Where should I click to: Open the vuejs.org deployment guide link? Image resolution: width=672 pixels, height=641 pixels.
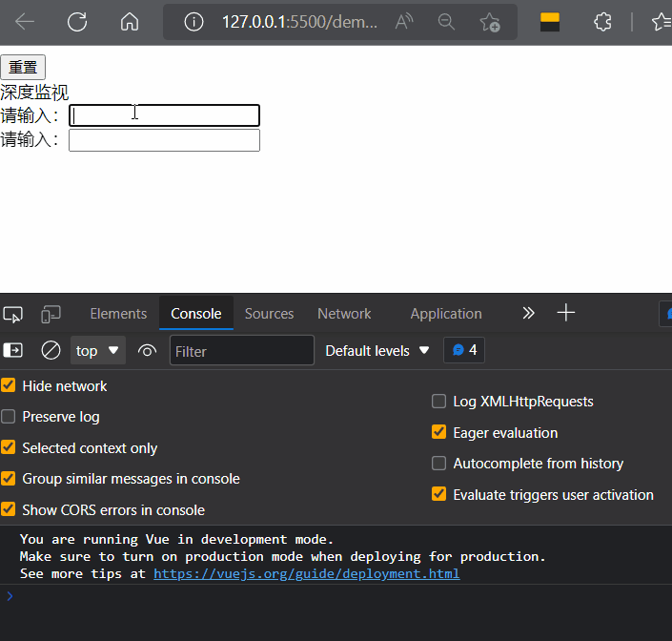coord(307,573)
